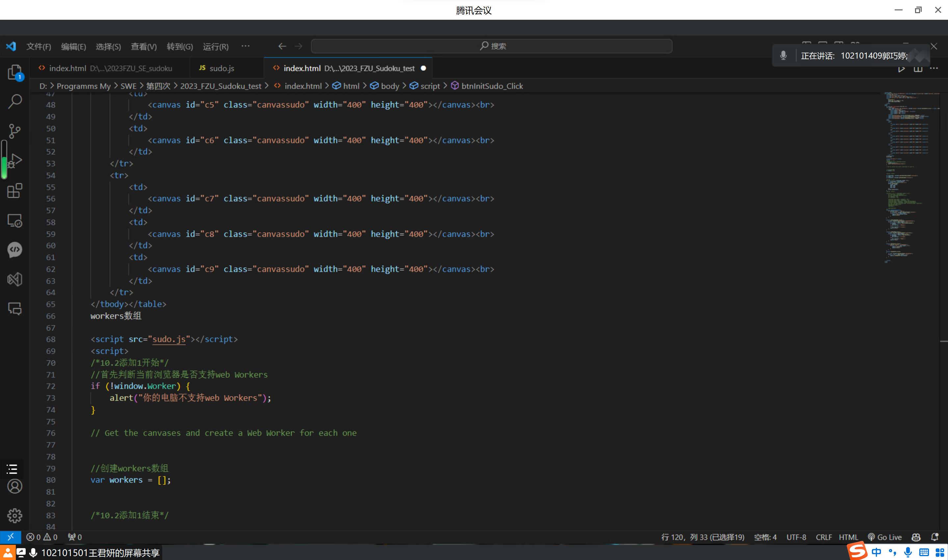This screenshot has height=560, width=948.
Task: Split the editor to the right
Action: point(918,69)
